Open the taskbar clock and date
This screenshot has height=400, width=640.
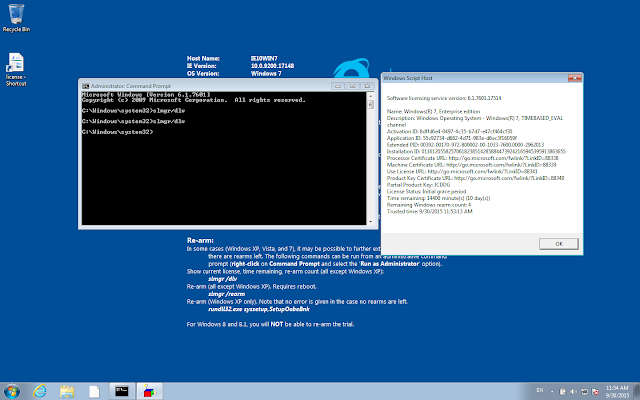point(617,391)
